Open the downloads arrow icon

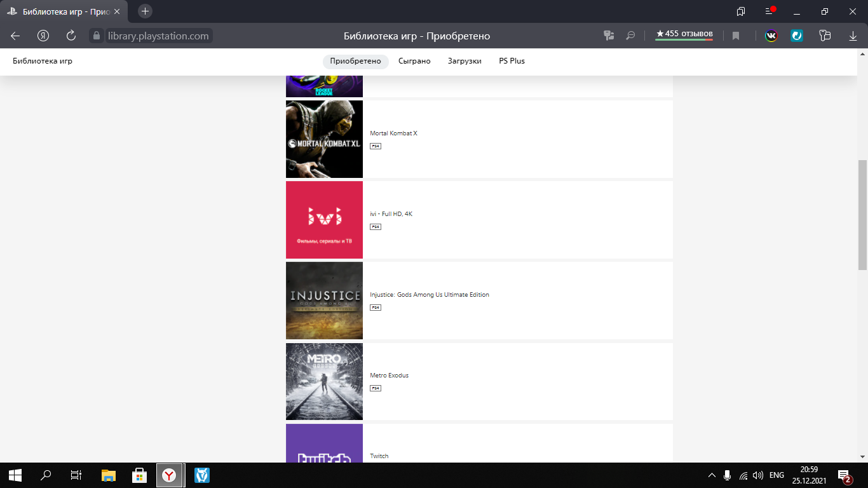(x=853, y=36)
